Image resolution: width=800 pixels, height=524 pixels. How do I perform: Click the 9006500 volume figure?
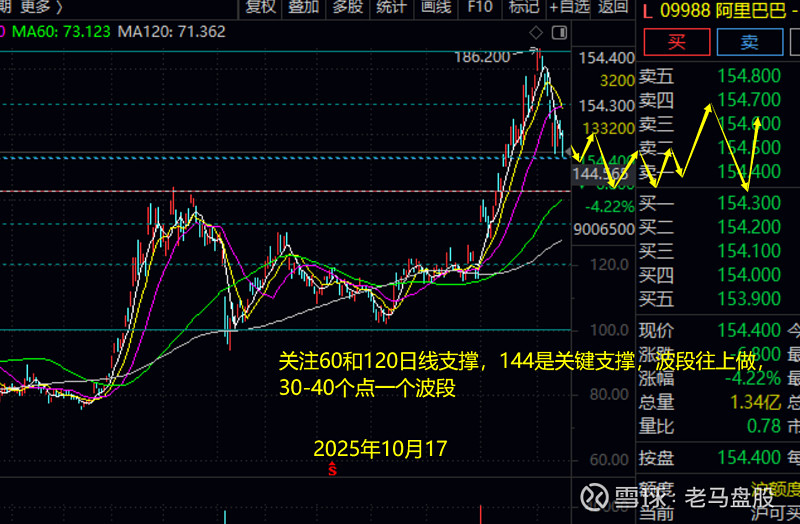tap(604, 230)
